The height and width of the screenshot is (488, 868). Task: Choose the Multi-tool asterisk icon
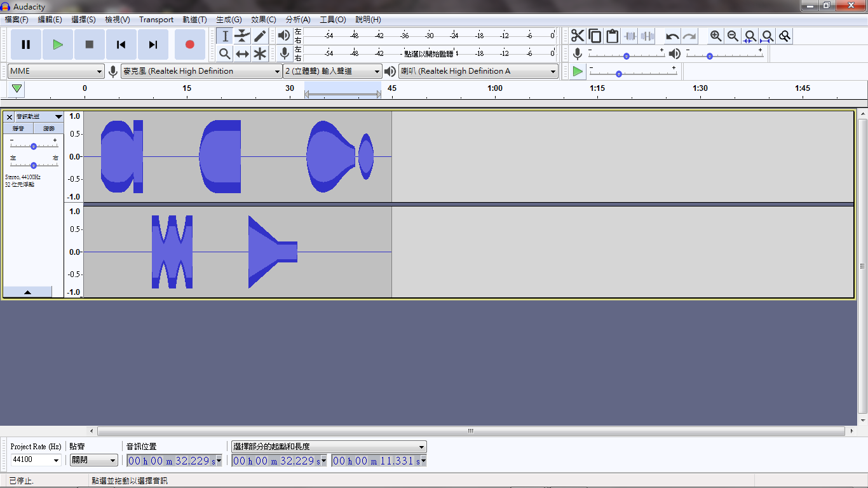(260, 54)
